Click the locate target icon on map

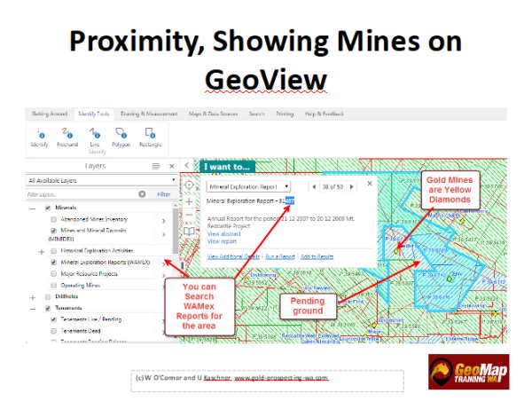pos(189,185)
